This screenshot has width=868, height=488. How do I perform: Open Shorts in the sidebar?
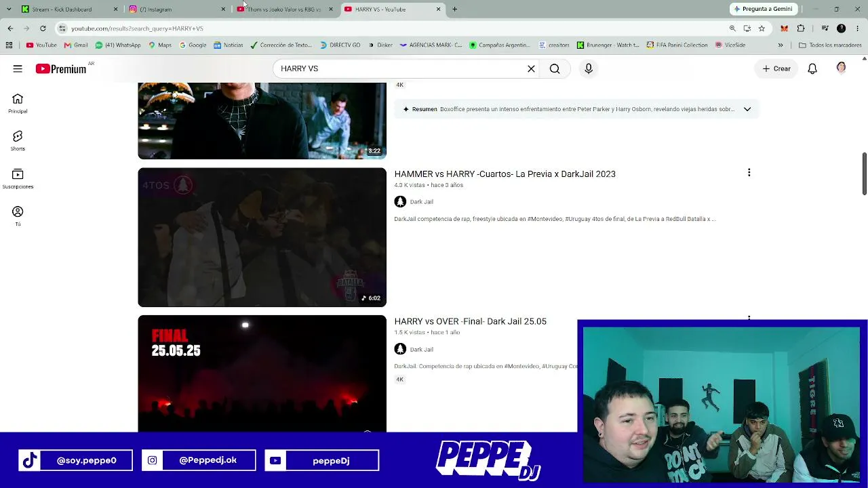(18, 141)
